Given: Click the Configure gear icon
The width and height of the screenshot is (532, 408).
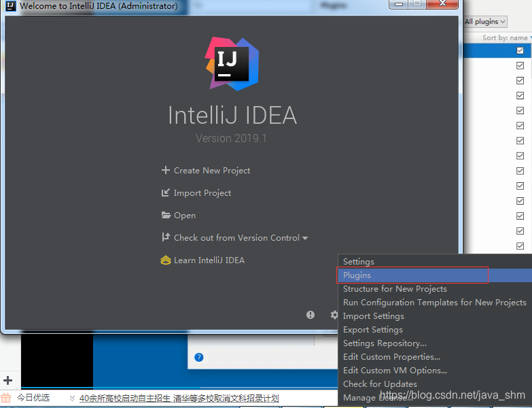Looking at the screenshot, I should tap(334, 315).
